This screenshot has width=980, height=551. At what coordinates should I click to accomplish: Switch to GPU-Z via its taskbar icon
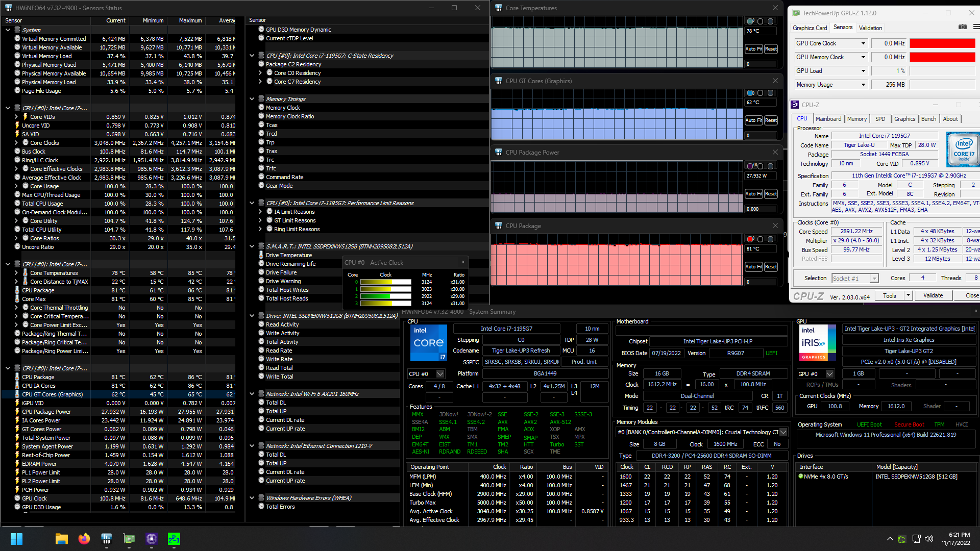tap(129, 539)
